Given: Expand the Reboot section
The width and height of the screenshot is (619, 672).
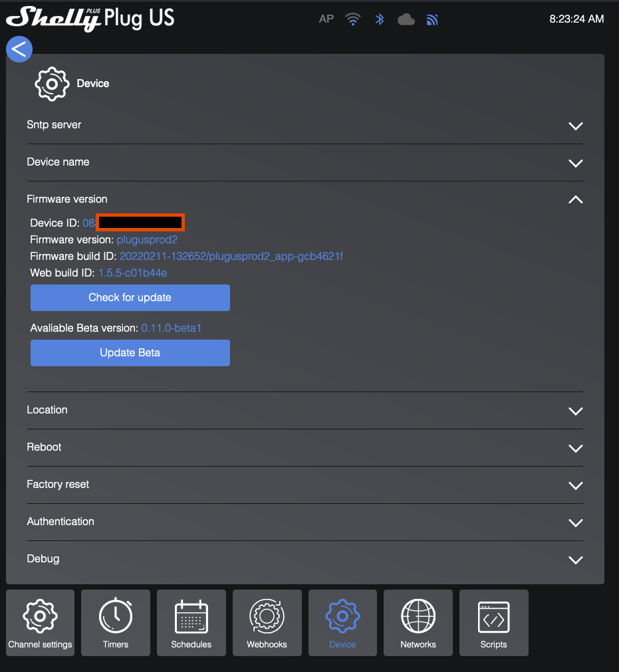Looking at the screenshot, I should coord(305,447).
